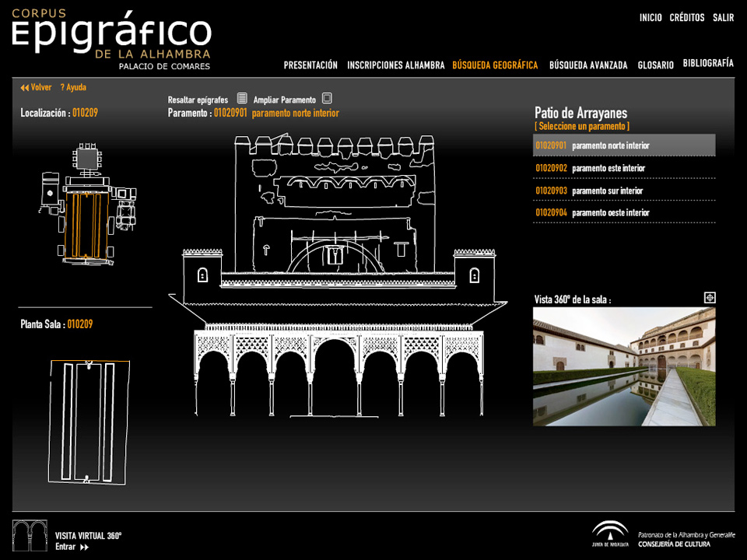The width and height of the screenshot is (747, 560).
Task: Go to INICIO page
Action: coord(651,18)
